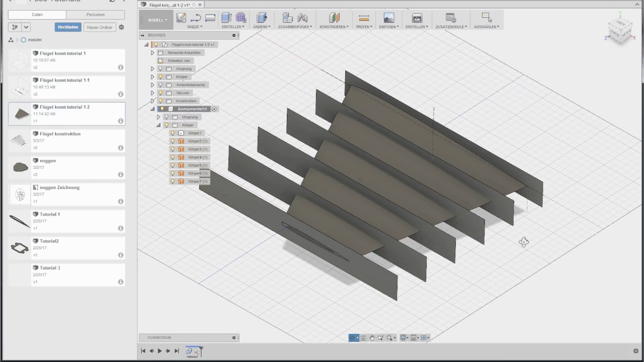Click the master branch link
This screenshot has width=644, height=362.
(x=35, y=40)
